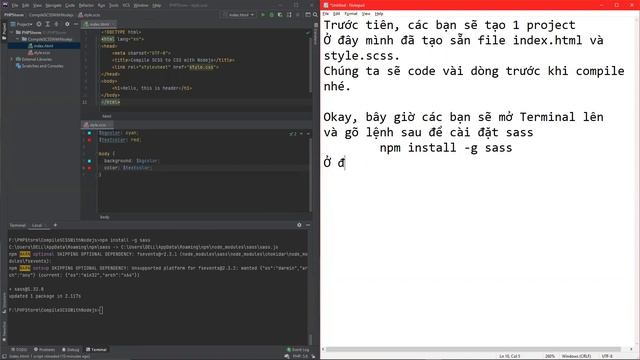Click the style.scss breadcrumb in navigation bar

pos(89,15)
